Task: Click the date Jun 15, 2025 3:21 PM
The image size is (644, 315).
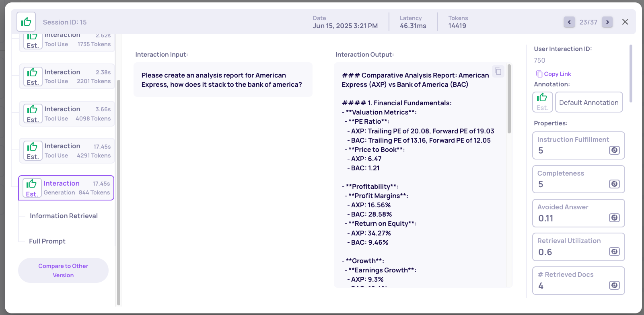Action: 345,26
